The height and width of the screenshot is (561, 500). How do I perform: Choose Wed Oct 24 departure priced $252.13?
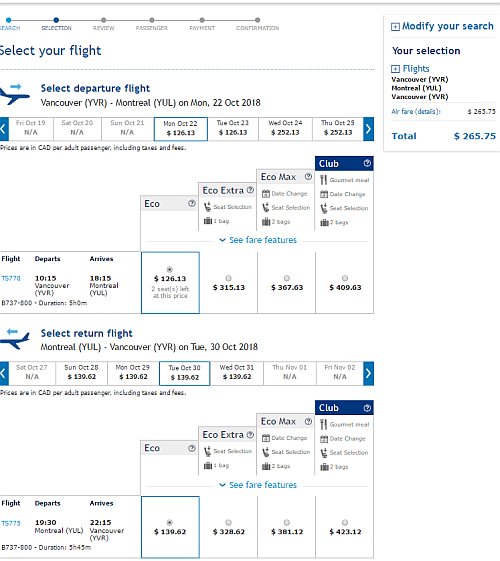(x=285, y=128)
